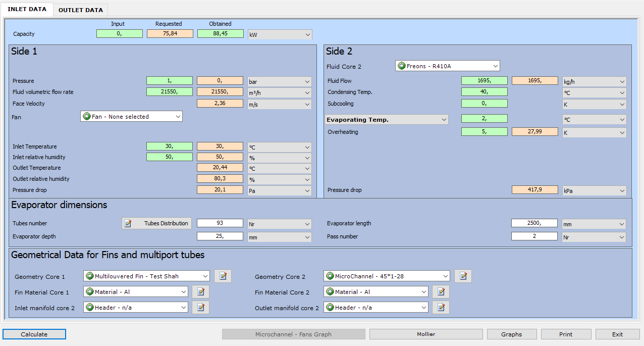The image size is (644, 346).
Task: Open Fluid Core 2 refrigerant dropdown
Action: click(447, 66)
